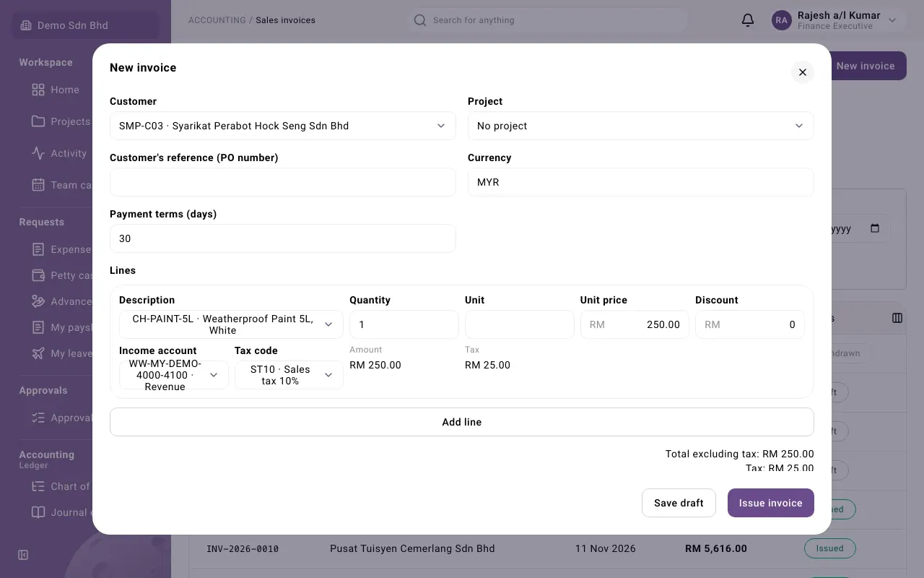The height and width of the screenshot is (578, 924).
Task: Click the My leave airplane icon
Action: [x=38, y=353]
